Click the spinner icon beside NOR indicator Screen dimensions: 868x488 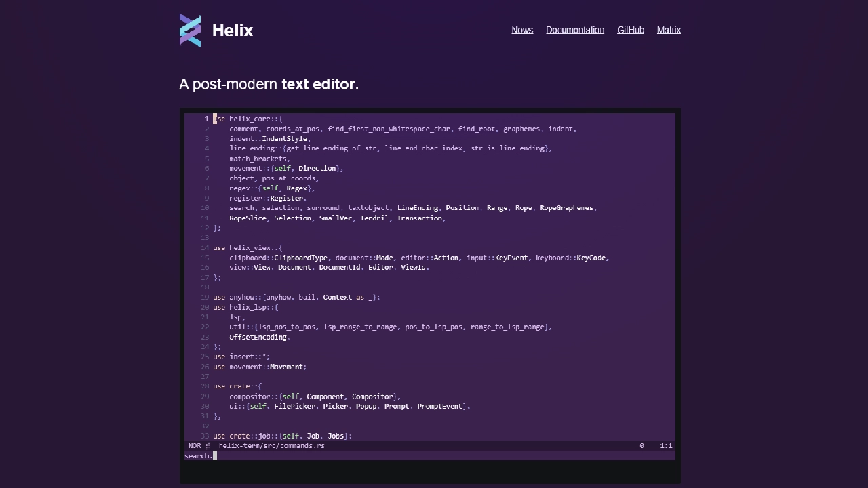pos(209,445)
